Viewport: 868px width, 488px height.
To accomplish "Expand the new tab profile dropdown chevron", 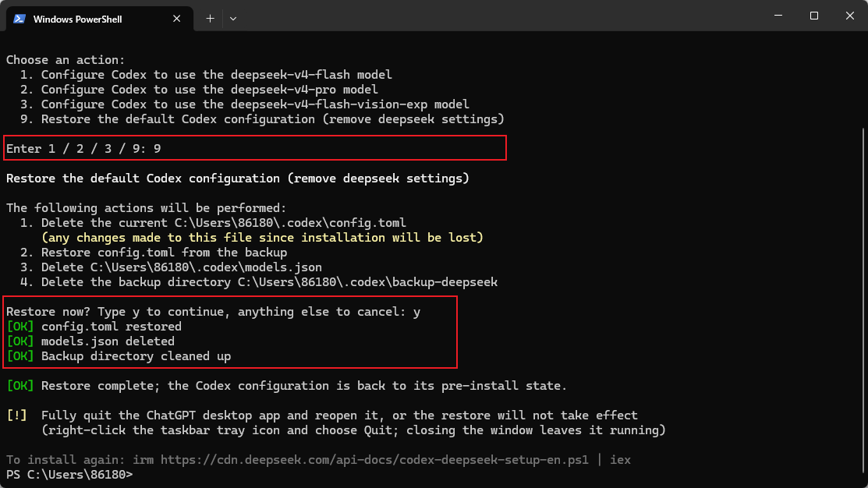I will pyautogui.click(x=233, y=19).
